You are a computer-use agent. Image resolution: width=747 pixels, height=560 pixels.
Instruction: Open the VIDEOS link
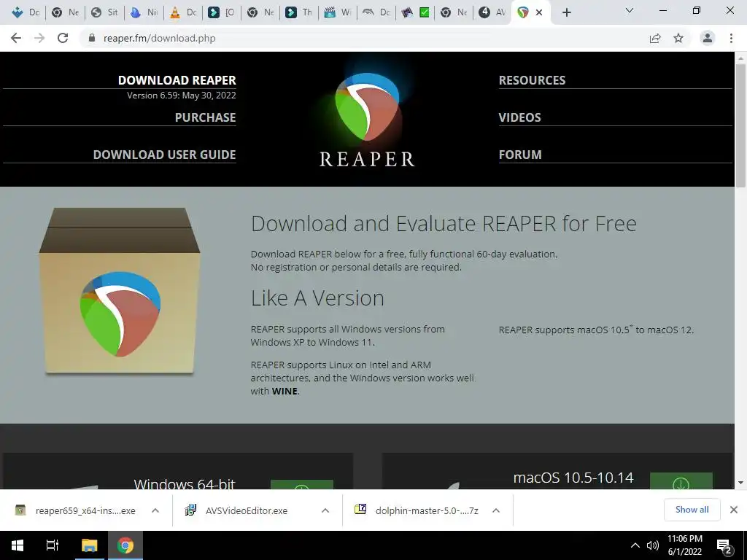[x=519, y=117]
